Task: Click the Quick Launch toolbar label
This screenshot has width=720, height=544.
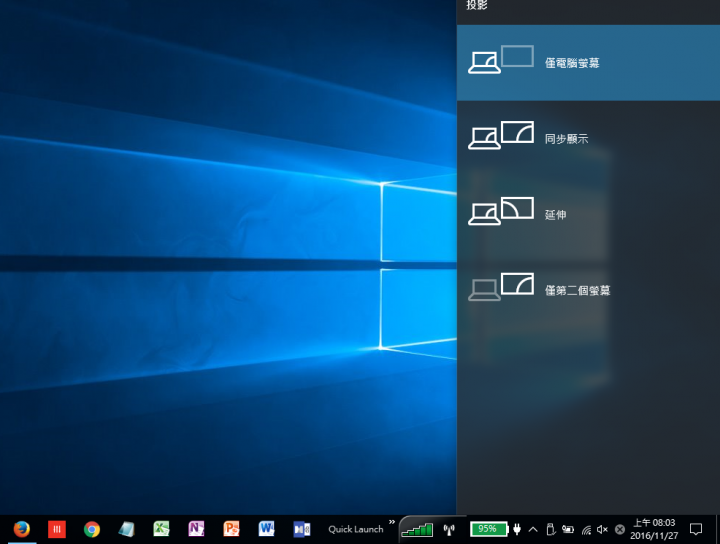Action: (x=356, y=529)
